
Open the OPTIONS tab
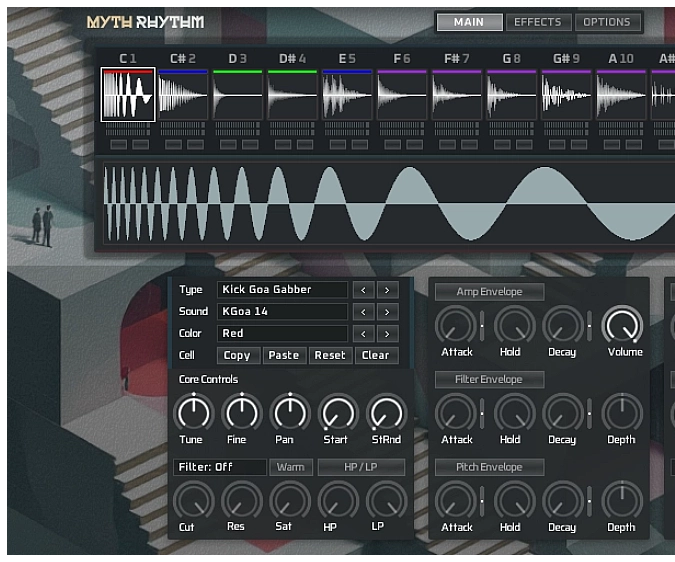[x=608, y=22]
